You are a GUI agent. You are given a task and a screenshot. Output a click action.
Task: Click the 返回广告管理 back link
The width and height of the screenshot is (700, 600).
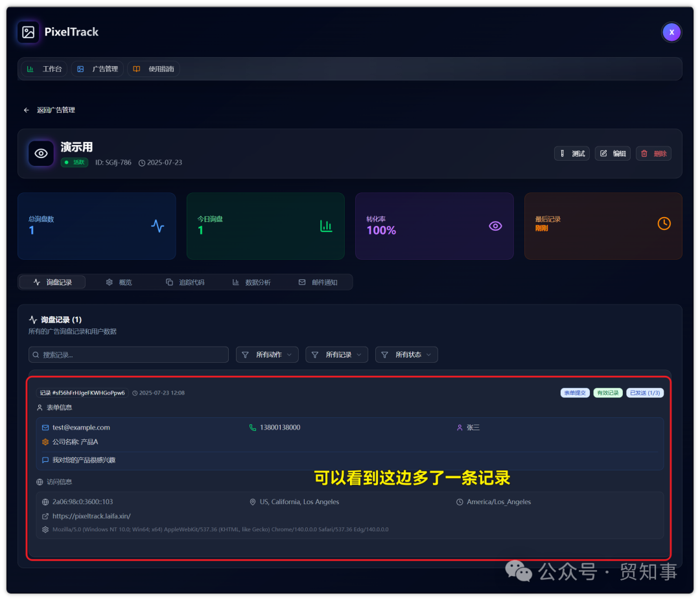click(49, 110)
